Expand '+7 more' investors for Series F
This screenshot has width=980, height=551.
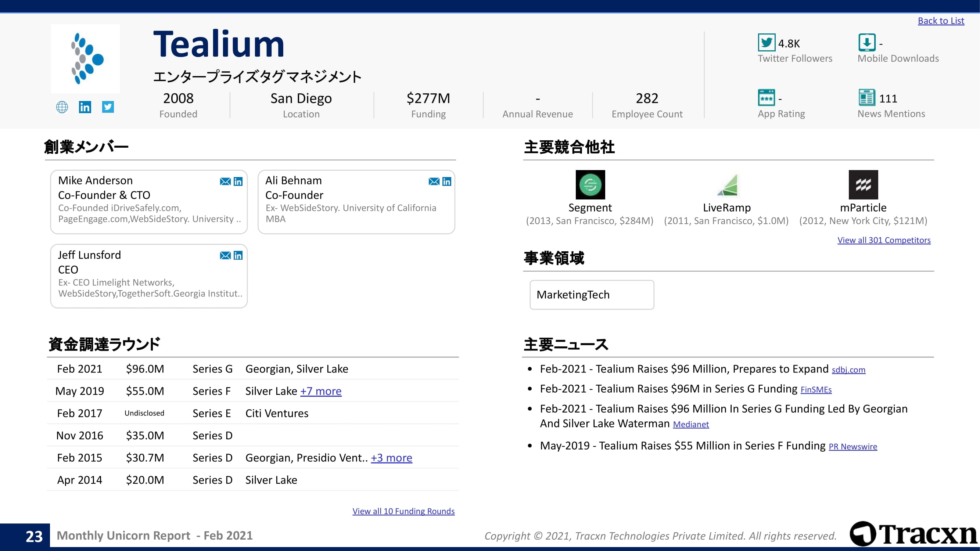(x=321, y=391)
